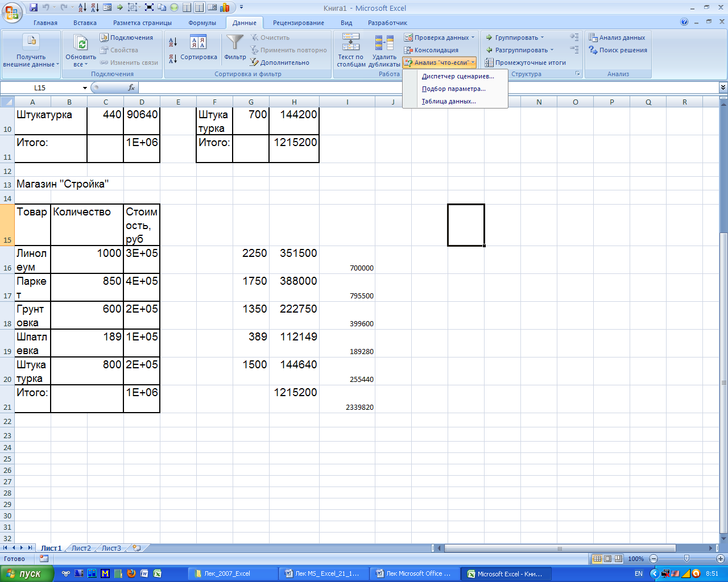728x582 pixels.
Task: Insert a new worksheet tab
Action: 136,548
